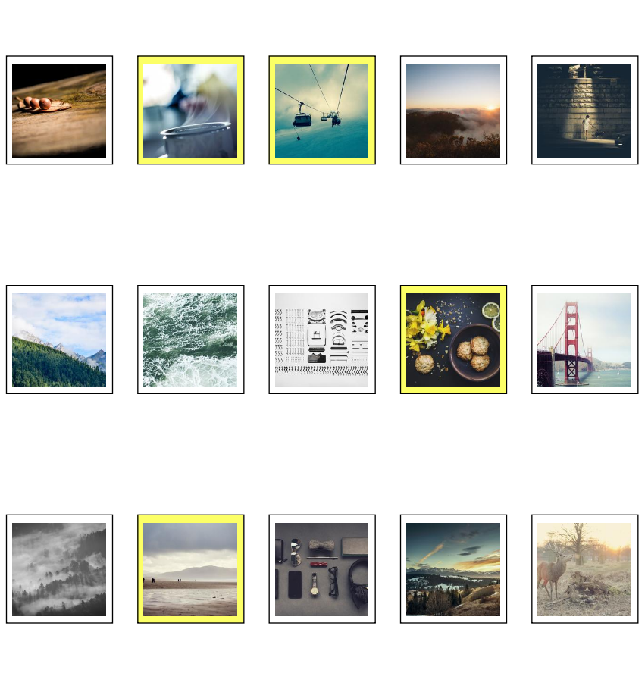This screenshot has width=644, height=678.
Task: Deselect the highlighted cable car gondola photo
Action: point(322,111)
